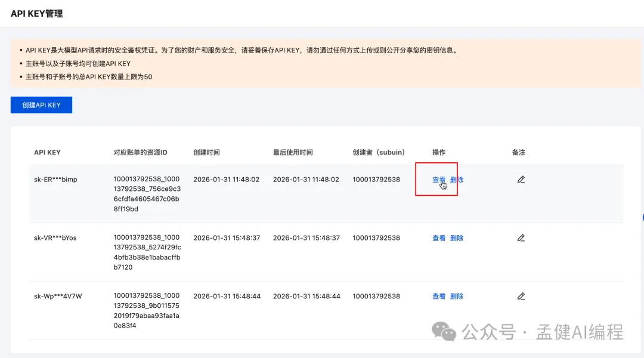The image size is (644, 358).
Task: Edit the remark for sk-Wp***4V7W key
Action: (521, 297)
